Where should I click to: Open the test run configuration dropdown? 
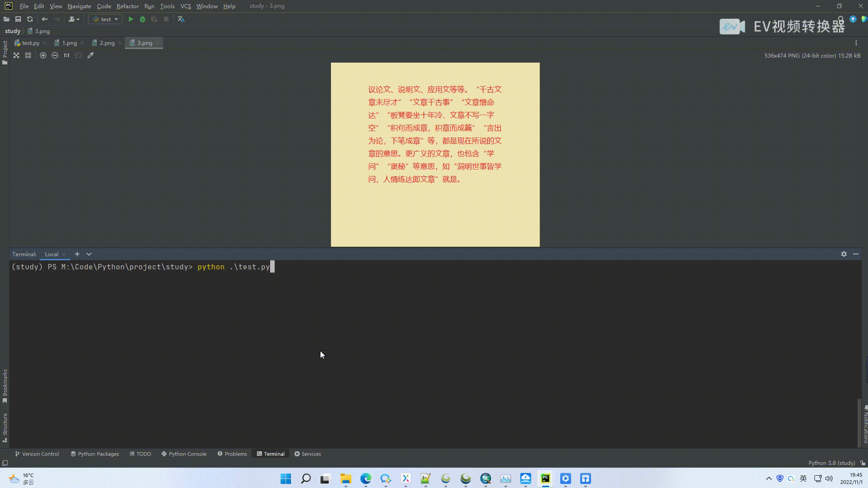click(x=105, y=19)
